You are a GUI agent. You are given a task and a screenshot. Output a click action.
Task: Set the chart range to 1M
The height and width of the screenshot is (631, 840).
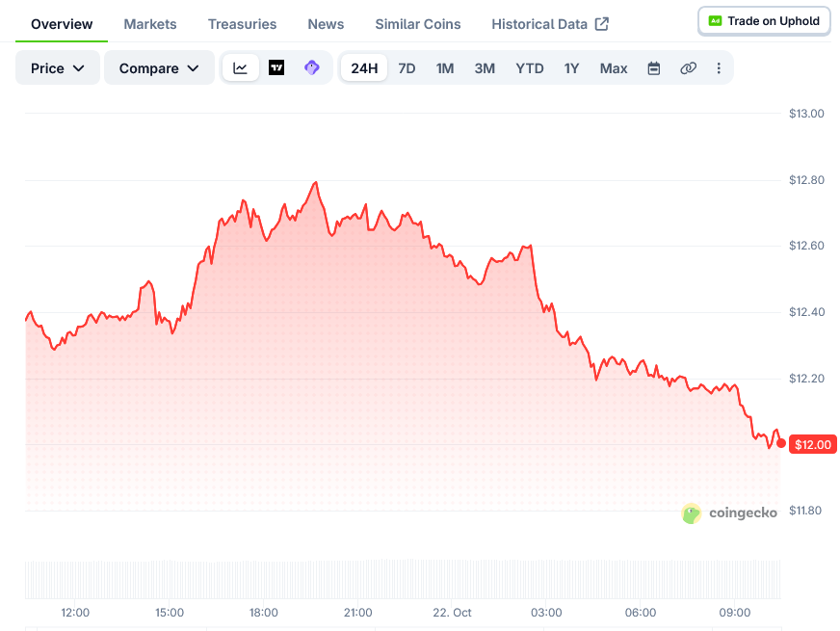pos(445,68)
